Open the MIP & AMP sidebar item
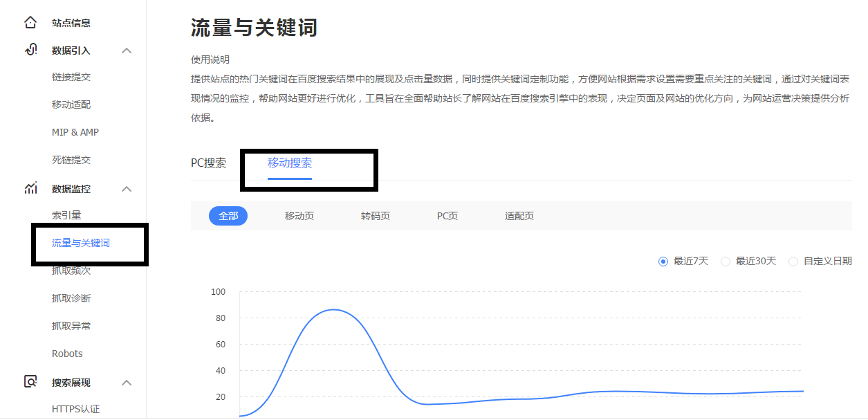 point(75,132)
